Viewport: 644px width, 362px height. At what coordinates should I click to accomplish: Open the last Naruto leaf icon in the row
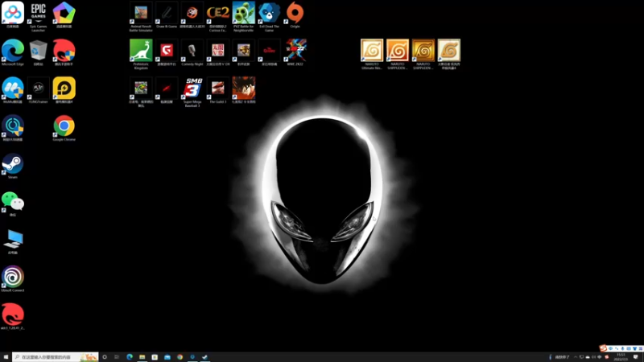(449, 54)
